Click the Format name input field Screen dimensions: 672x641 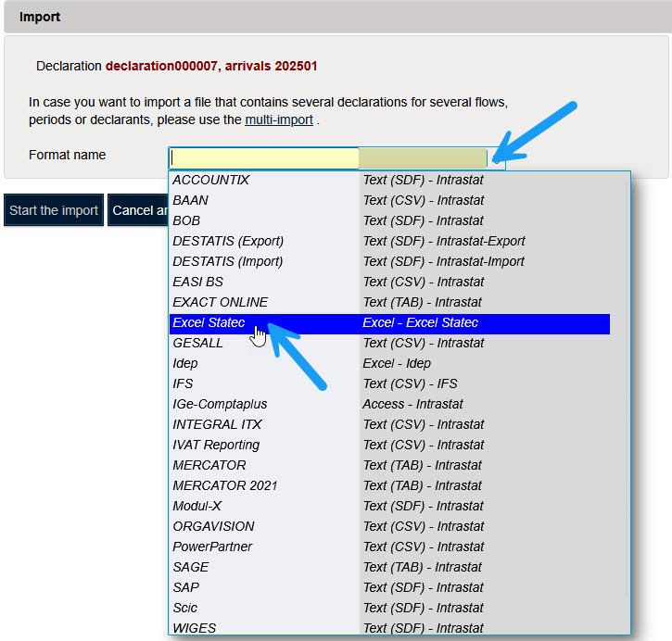pos(264,157)
